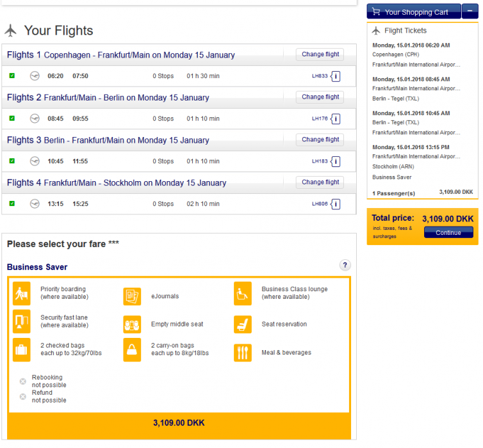Change flight for Frankfurt/Main - Stockholm
483x448 pixels.
[320, 182]
